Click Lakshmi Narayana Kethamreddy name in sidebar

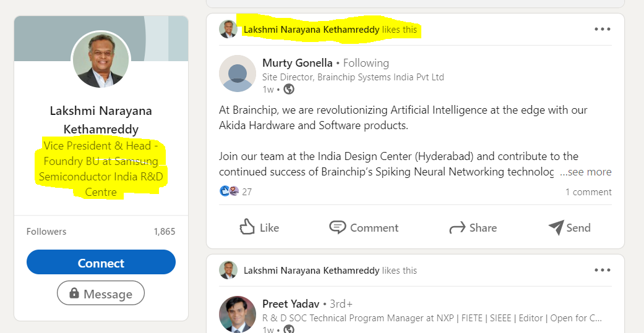[x=101, y=120]
